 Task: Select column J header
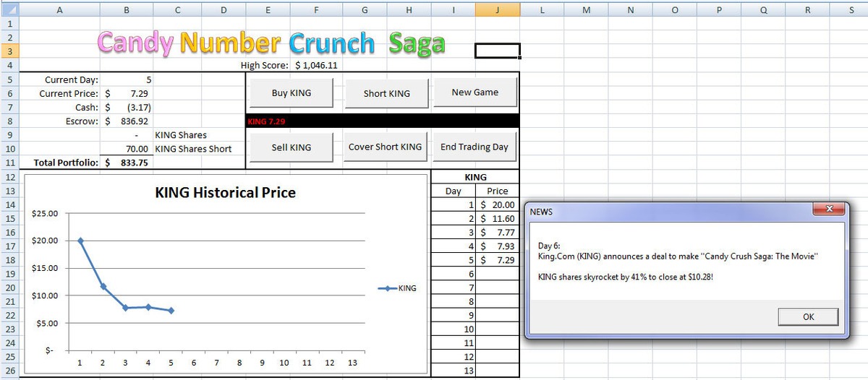tap(498, 9)
